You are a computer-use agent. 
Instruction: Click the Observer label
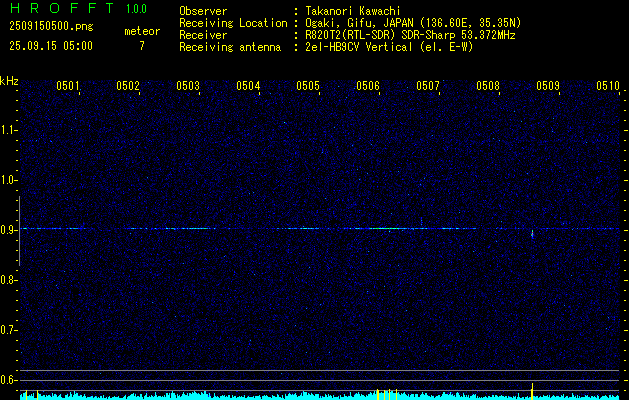[203, 11]
